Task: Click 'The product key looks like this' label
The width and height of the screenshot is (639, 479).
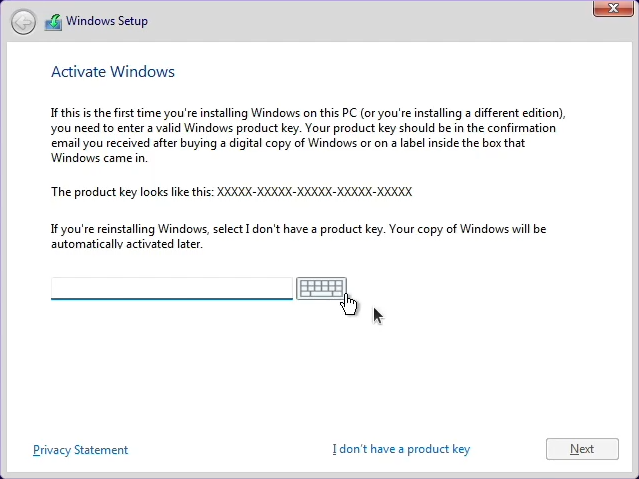Action: 132,192
